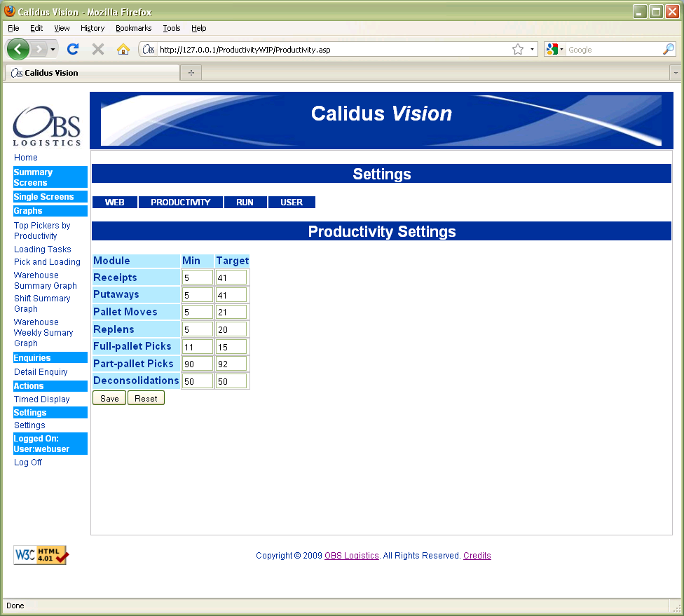684x616 pixels.
Task: Go to the browser Home icon
Action: (123, 49)
